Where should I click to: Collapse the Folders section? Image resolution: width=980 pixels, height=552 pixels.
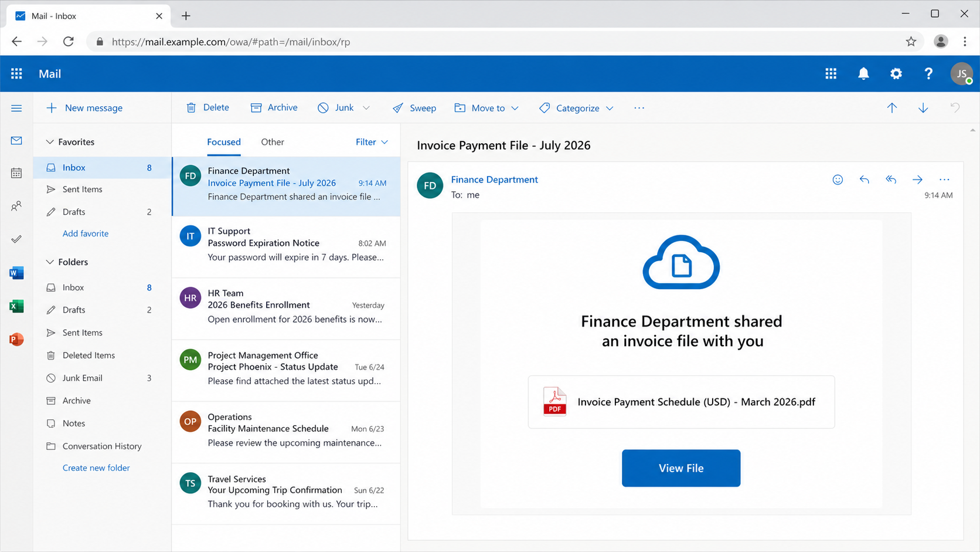pyautogui.click(x=50, y=262)
